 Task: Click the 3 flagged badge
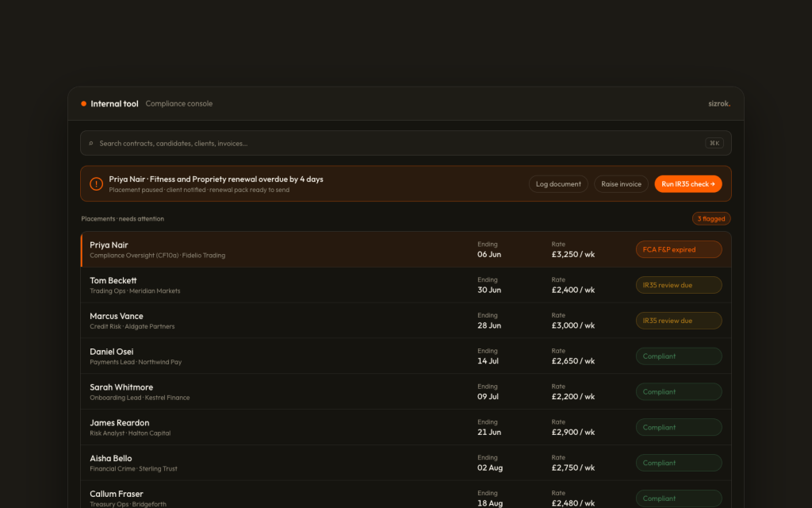coord(711,219)
